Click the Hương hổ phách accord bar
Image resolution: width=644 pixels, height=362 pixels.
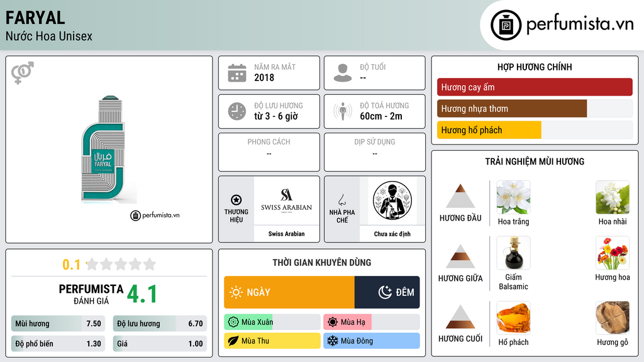535,129
